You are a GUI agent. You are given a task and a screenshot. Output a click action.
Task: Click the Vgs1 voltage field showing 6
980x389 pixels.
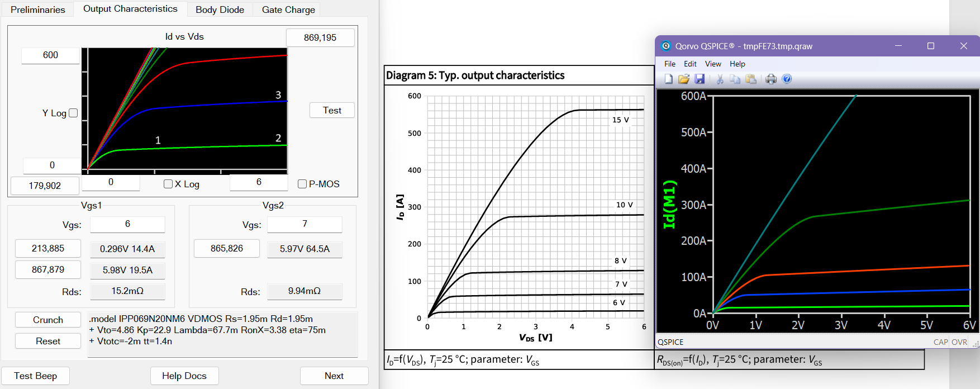click(127, 224)
